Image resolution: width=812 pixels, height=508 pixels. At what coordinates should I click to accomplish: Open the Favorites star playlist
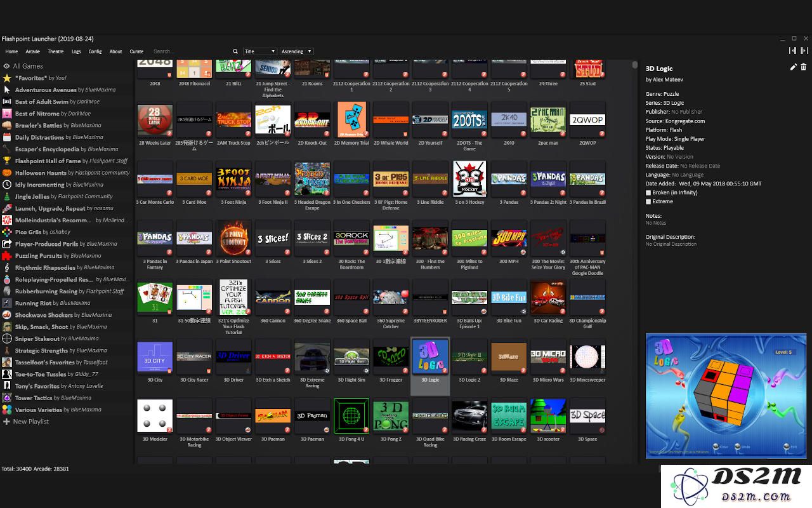tap(7, 78)
